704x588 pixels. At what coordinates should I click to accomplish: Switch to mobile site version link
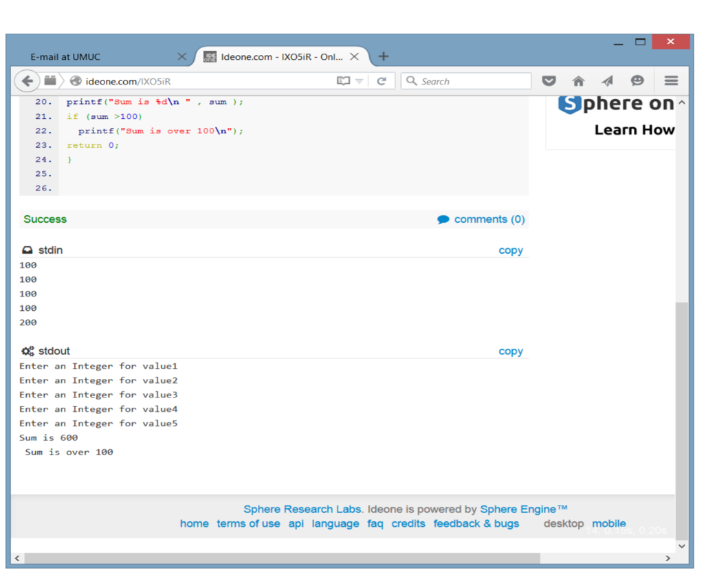(x=608, y=524)
